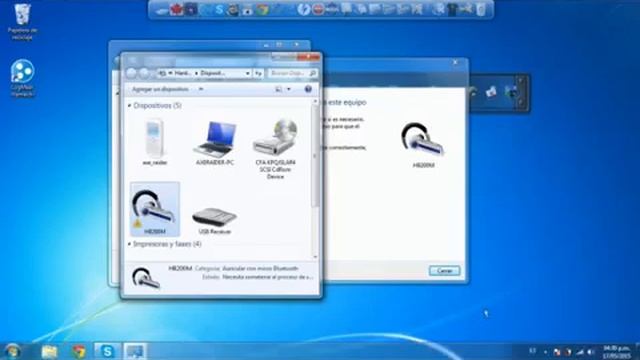Screen dimensions: 640x360
Task: Click the ES language indicator
Action: coord(532,351)
